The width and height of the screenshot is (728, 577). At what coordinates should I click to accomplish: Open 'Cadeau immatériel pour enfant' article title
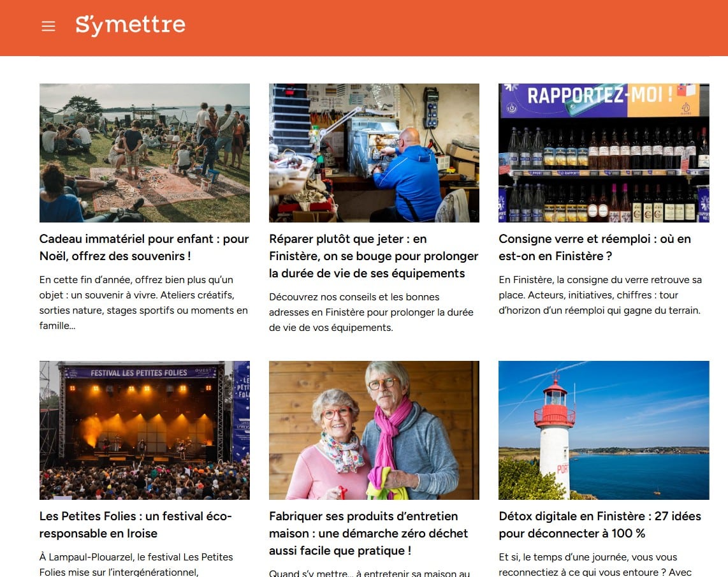click(144, 247)
